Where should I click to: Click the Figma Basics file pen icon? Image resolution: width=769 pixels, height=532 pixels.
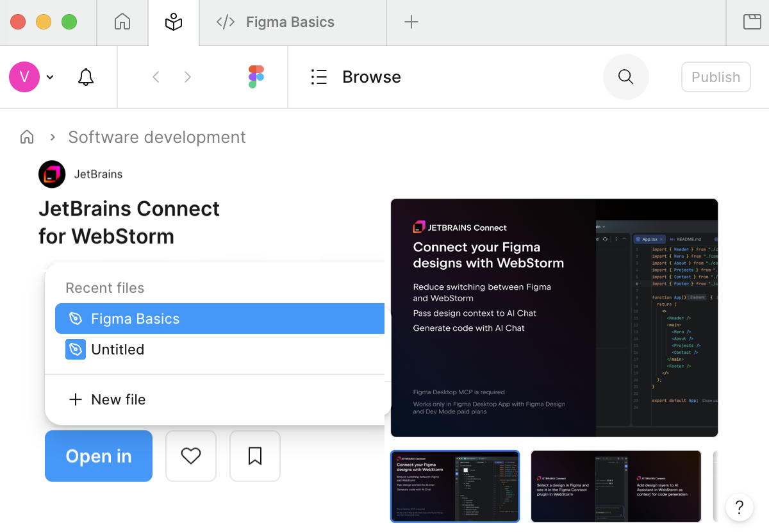(x=76, y=319)
